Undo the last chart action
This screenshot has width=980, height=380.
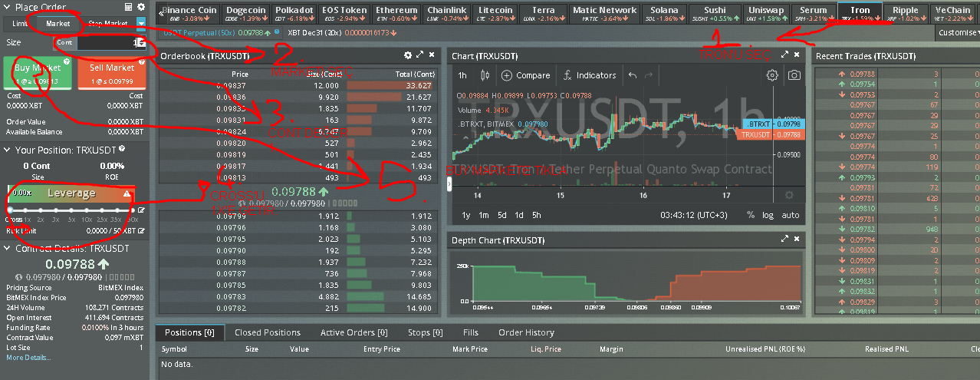(x=633, y=75)
